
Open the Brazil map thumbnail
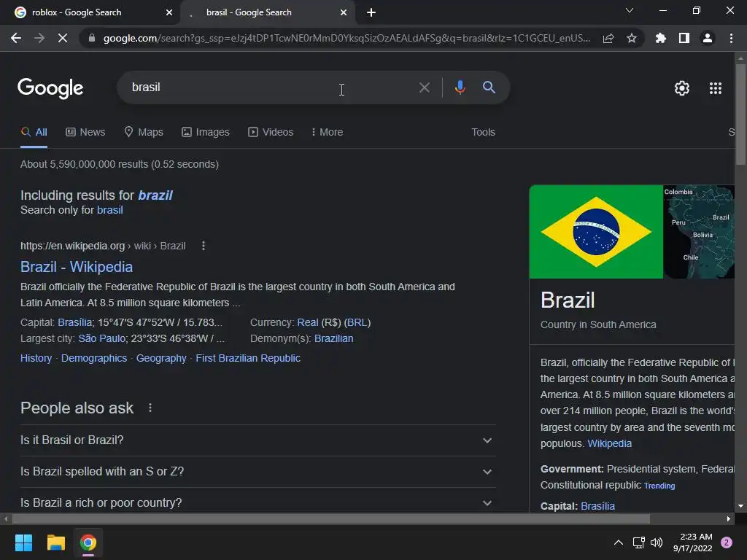pos(699,231)
